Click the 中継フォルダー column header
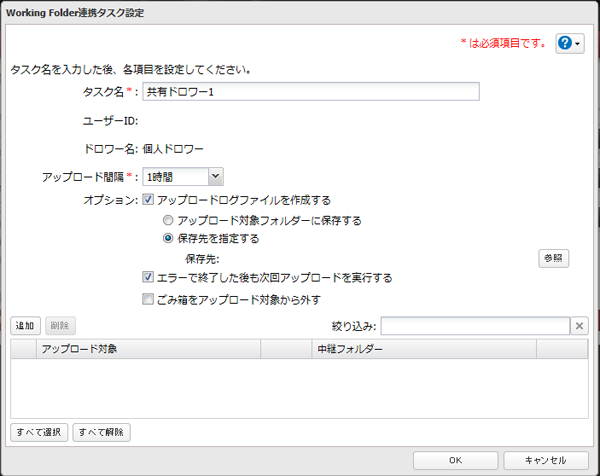This screenshot has height=476, width=600. pos(424,349)
